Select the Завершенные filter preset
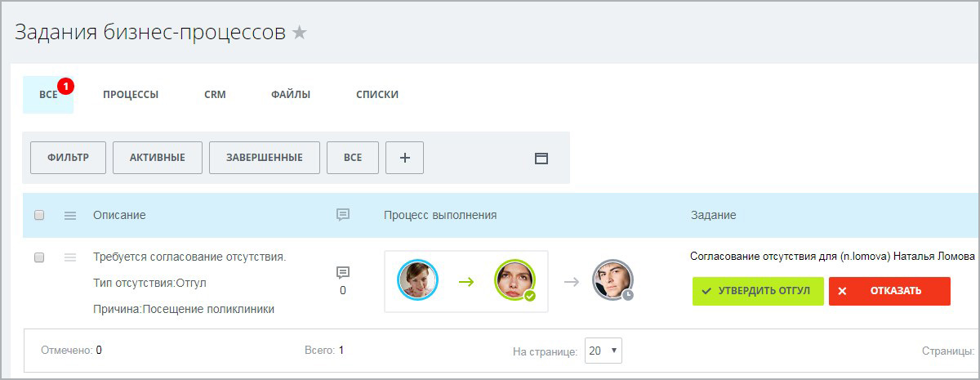Image resolution: width=980 pixels, height=380 pixels. pos(265,158)
